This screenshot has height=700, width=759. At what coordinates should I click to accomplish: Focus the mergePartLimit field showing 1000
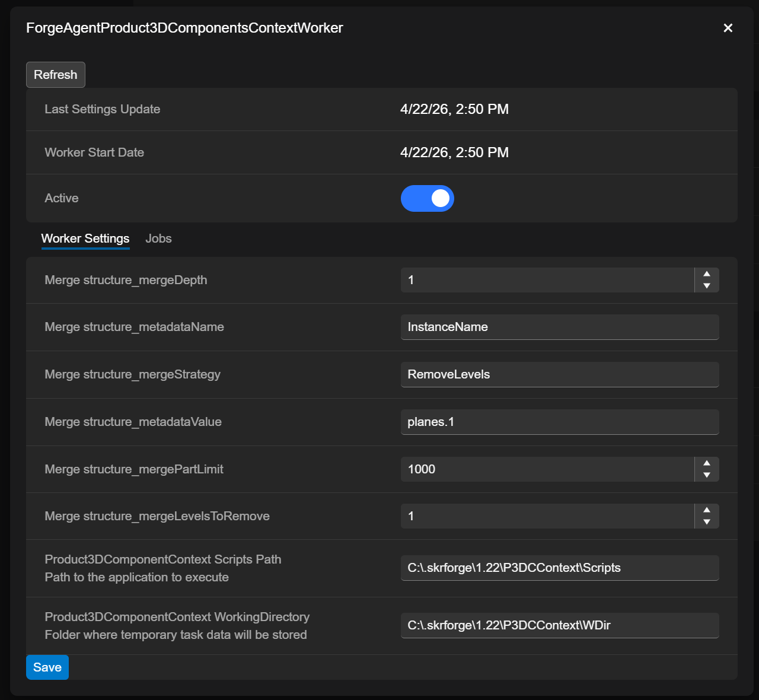click(547, 469)
